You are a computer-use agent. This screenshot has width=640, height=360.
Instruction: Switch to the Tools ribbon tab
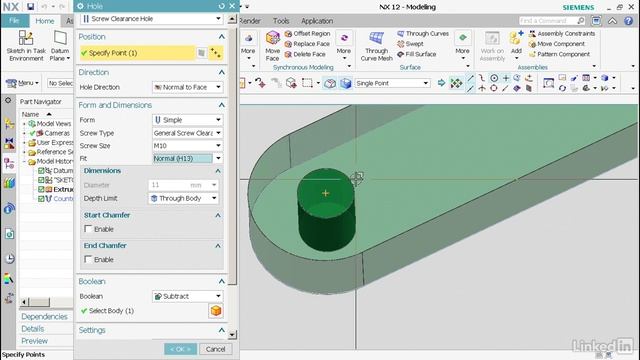281,21
